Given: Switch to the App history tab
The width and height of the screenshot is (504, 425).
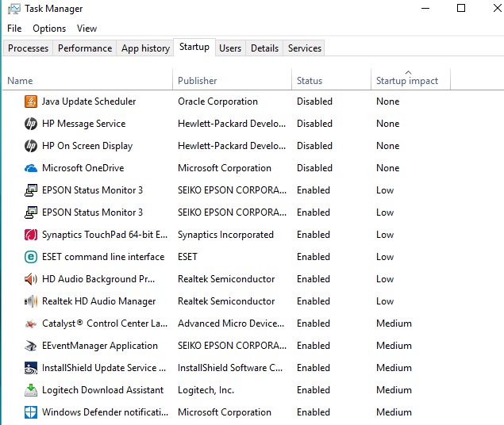Looking at the screenshot, I should point(145,48).
